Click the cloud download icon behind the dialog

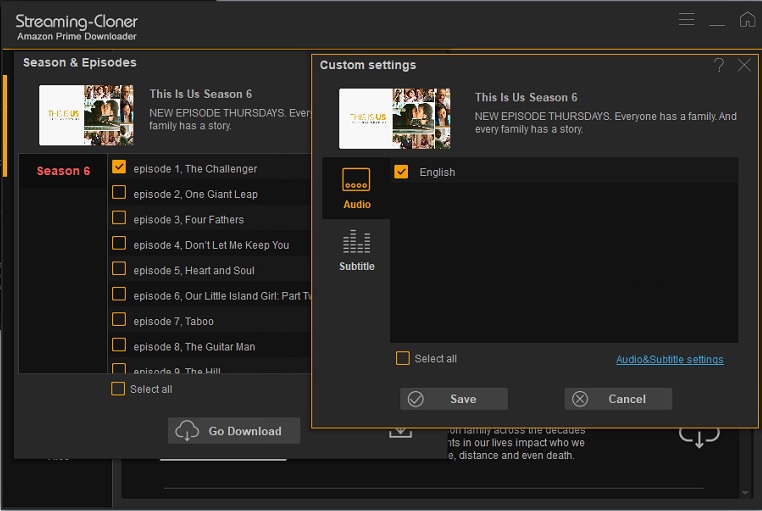click(x=699, y=437)
